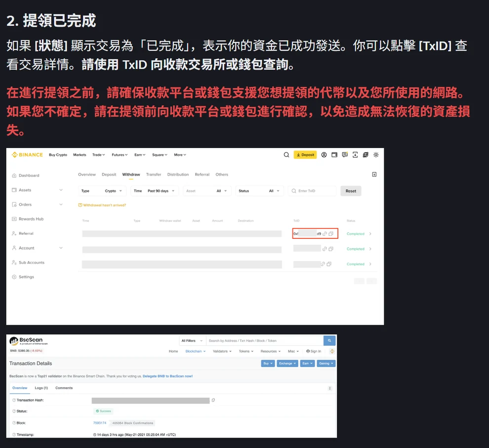Viewport: 489px width, 448px height.
Task: Open the Binance chat messages icon
Action: click(x=345, y=155)
